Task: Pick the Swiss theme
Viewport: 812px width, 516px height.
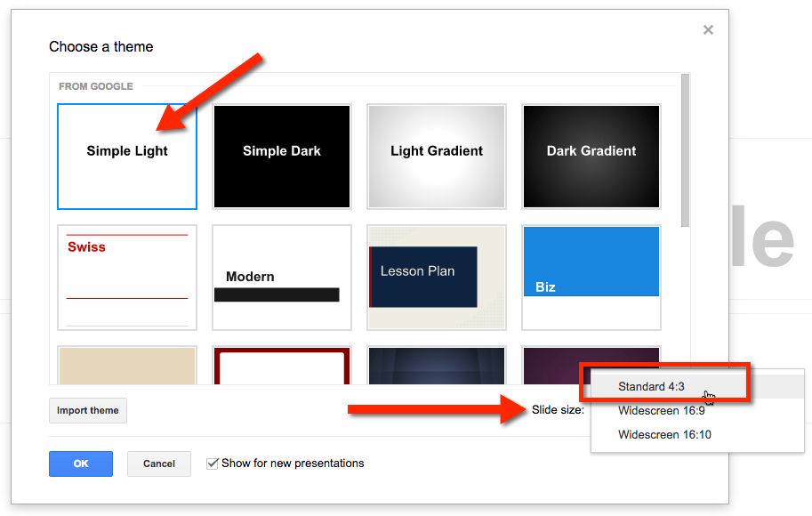Action: coord(127,278)
